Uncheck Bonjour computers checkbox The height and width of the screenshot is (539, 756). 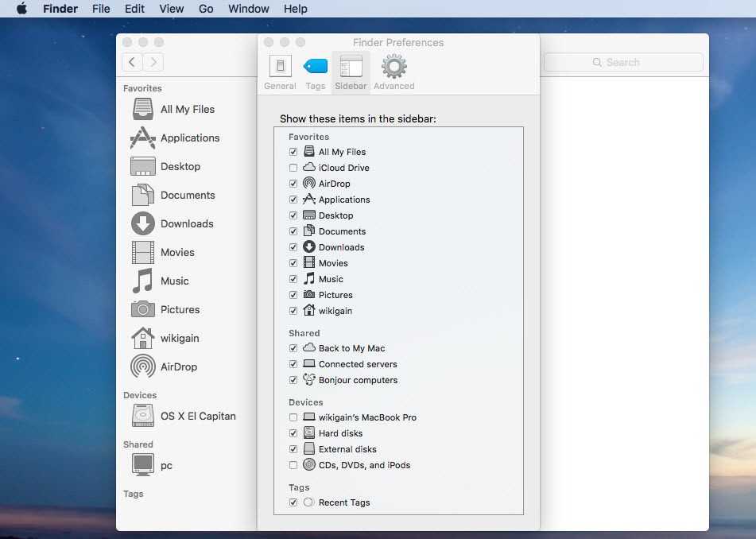click(x=293, y=380)
